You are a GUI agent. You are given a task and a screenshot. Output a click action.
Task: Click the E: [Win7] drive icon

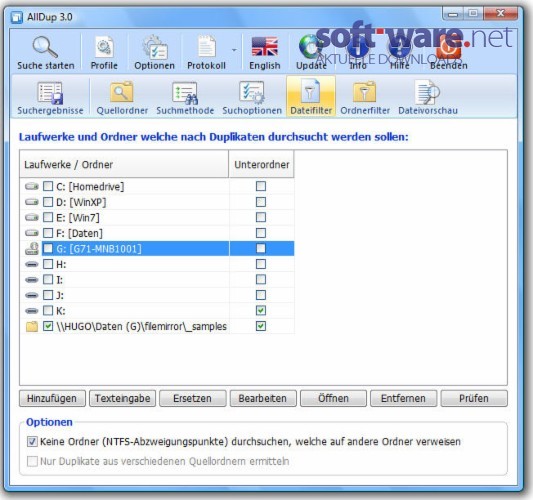click(32, 217)
